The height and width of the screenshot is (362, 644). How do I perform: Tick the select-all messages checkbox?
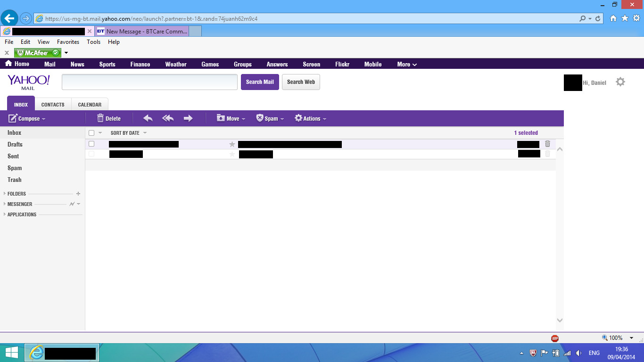(x=91, y=133)
